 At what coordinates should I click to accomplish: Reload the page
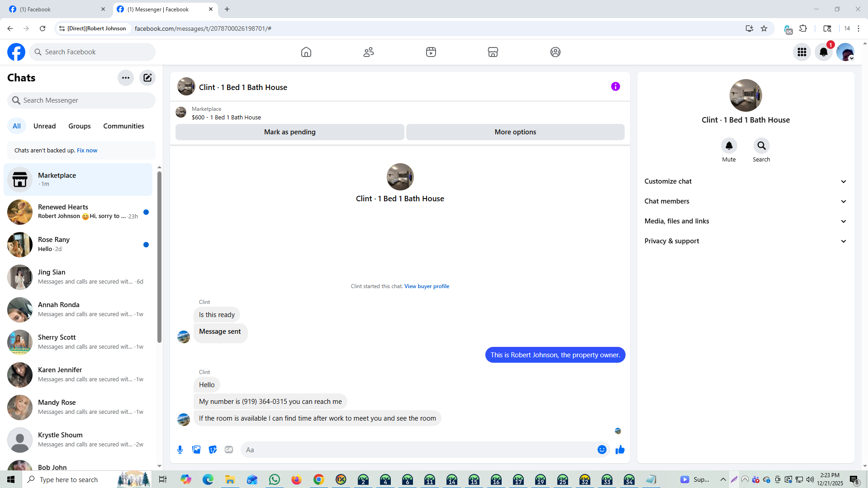(x=43, y=28)
